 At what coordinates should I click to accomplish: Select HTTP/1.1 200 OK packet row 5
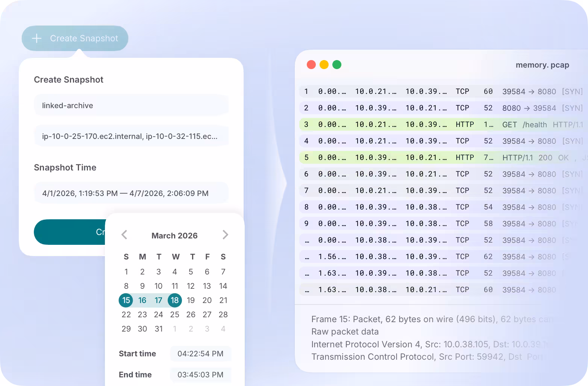pos(444,157)
